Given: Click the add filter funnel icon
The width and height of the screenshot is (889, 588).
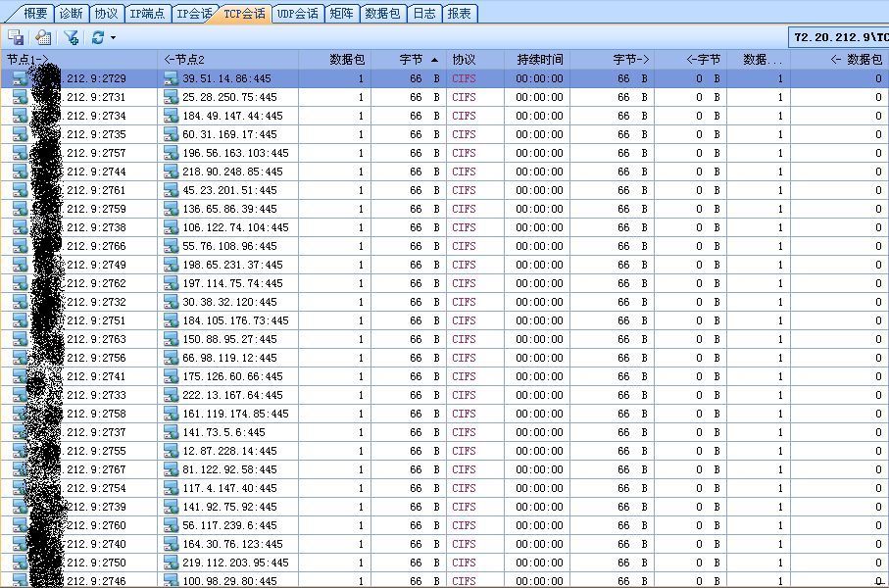Looking at the screenshot, I should 71,36.
